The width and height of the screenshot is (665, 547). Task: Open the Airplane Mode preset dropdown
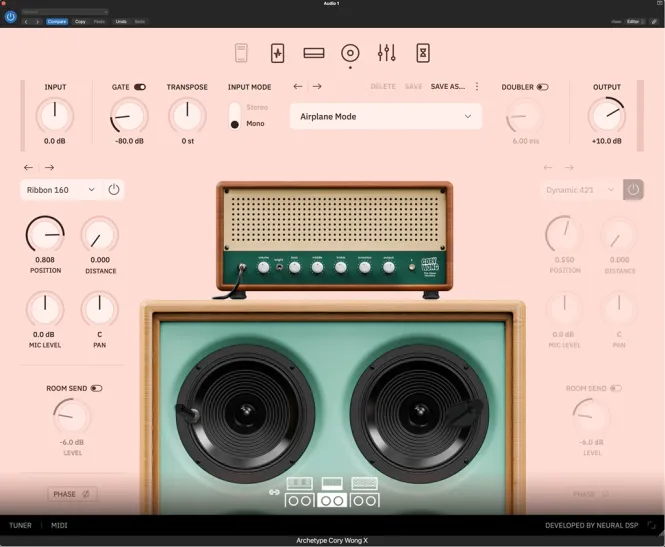[x=386, y=116]
